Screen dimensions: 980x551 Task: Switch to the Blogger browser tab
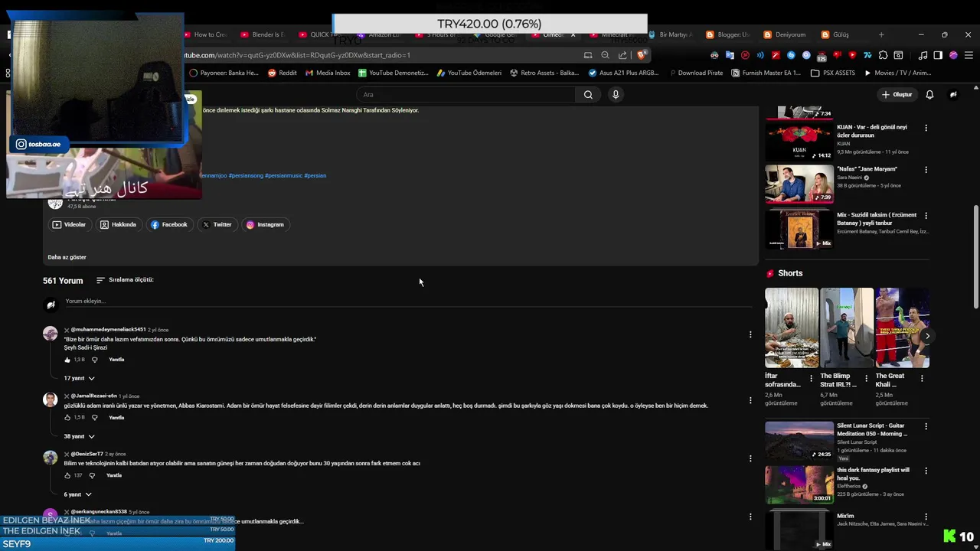click(x=728, y=34)
